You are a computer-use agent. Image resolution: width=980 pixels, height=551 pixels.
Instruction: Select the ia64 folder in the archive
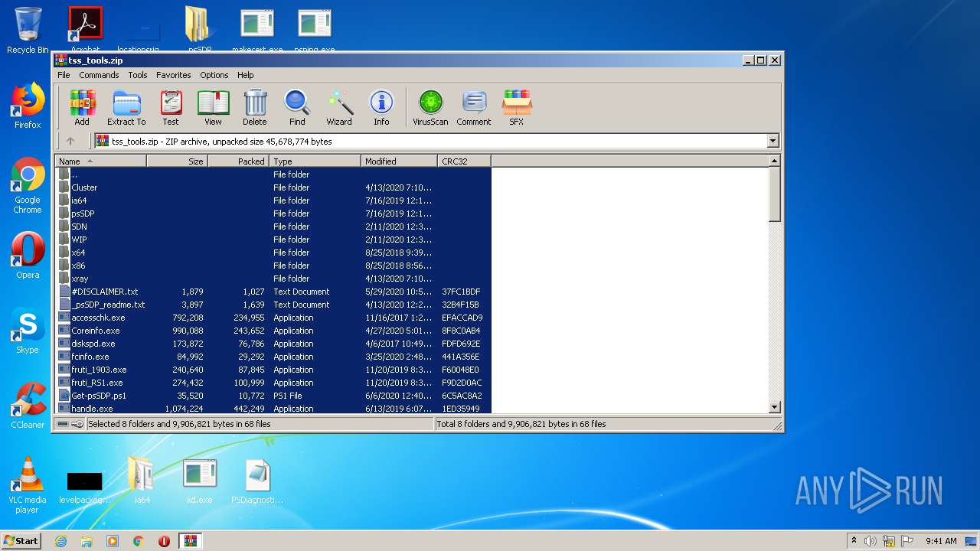[x=273, y=201]
